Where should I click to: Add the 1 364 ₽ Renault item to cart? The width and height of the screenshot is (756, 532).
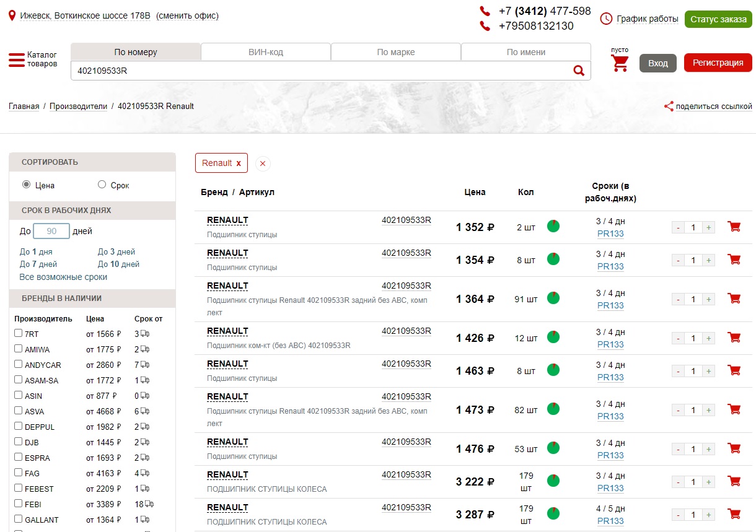734,299
